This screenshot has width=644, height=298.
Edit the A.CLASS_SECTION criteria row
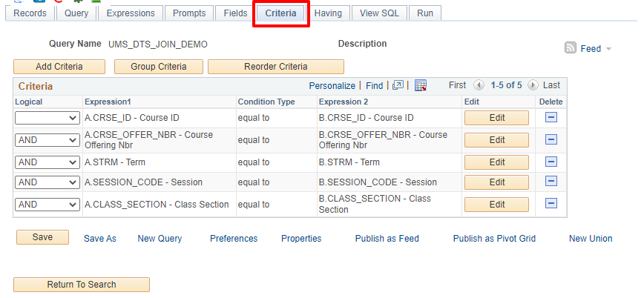click(x=496, y=204)
